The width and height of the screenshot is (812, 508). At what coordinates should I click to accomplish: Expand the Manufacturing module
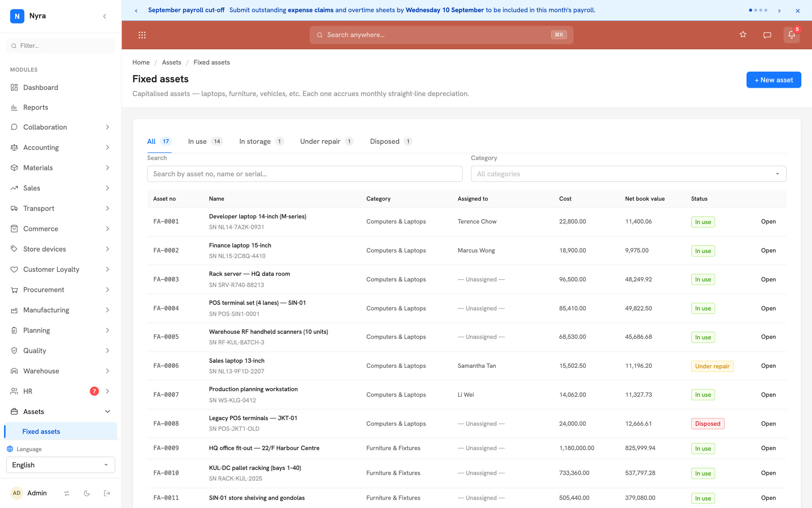click(61, 310)
